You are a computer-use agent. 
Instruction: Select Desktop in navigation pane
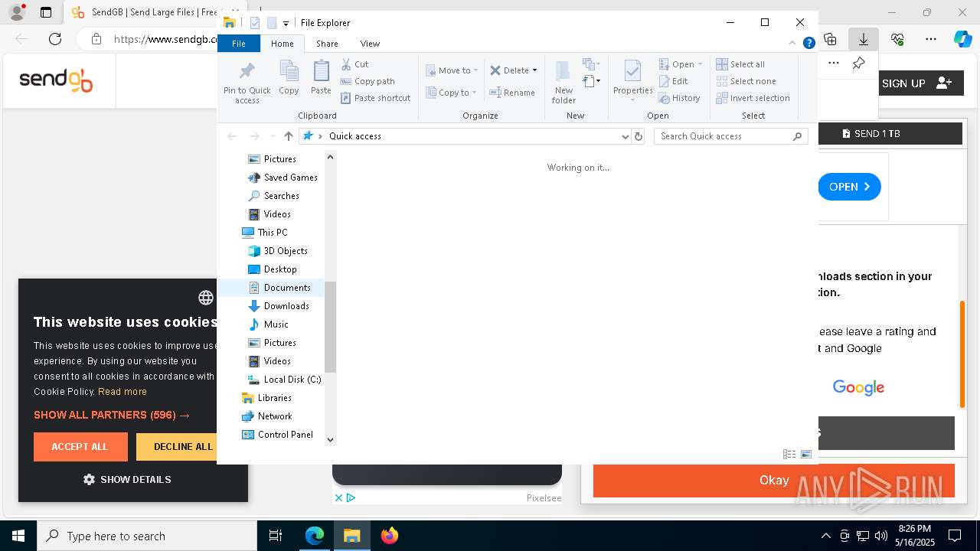(279, 269)
